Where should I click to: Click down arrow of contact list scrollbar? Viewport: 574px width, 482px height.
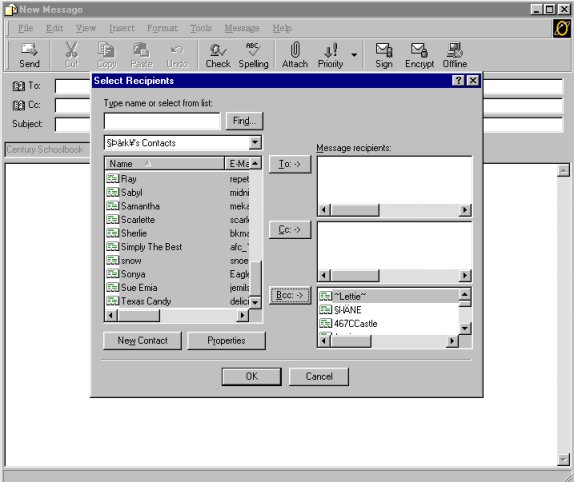click(x=255, y=303)
